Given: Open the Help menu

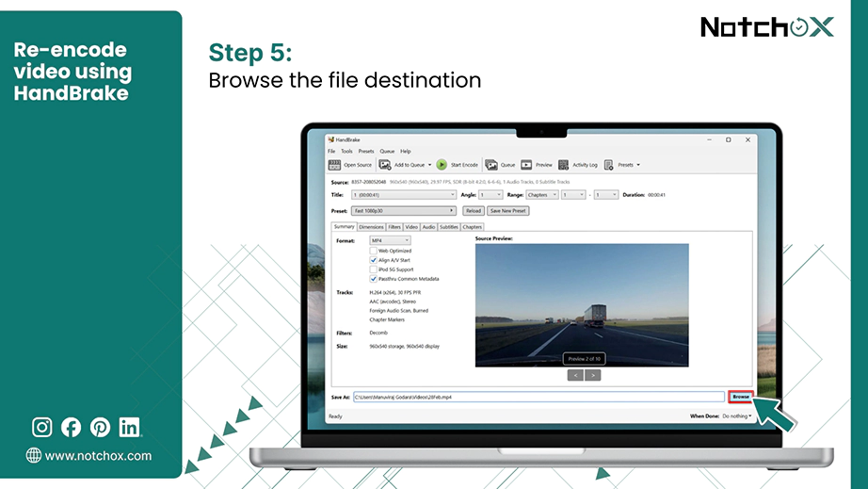Looking at the screenshot, I should point(406,151).
